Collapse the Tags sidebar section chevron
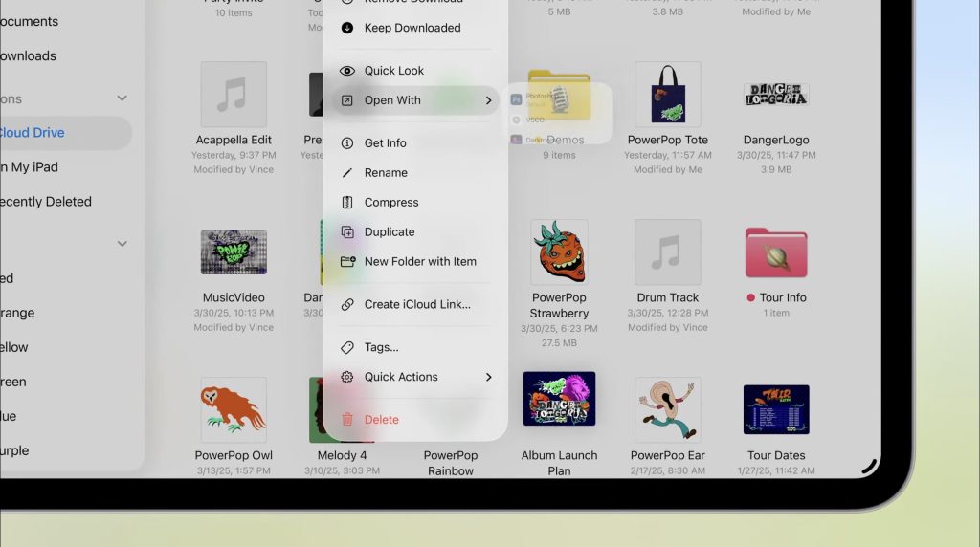This screenshot has width=980, height=547. [x=122, y=244]
